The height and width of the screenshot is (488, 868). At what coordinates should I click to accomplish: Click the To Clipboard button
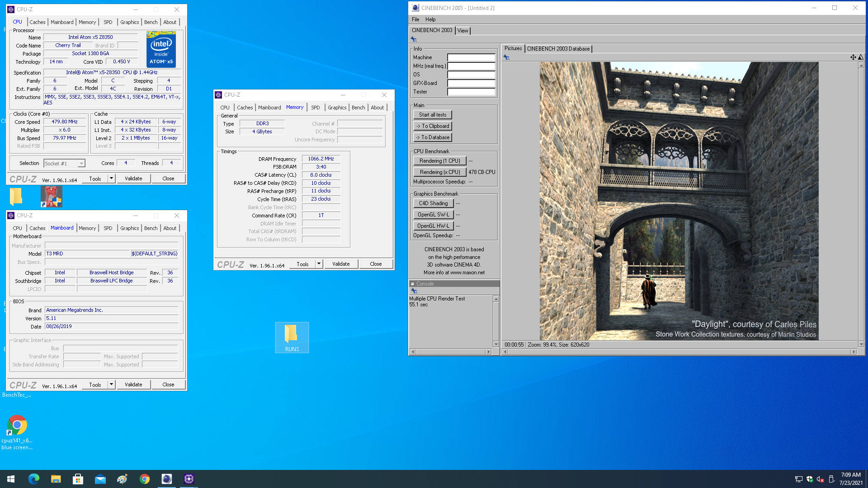(433, 126)
